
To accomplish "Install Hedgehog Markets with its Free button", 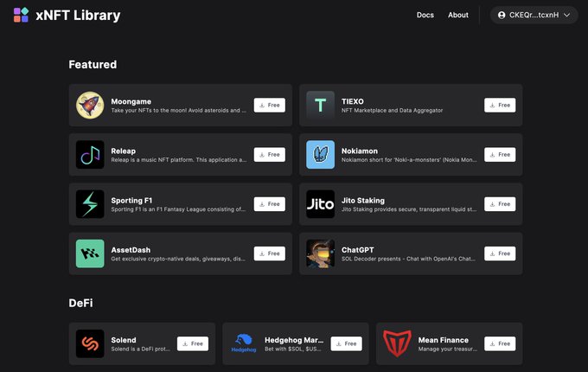I will click(x=347, y=343).
